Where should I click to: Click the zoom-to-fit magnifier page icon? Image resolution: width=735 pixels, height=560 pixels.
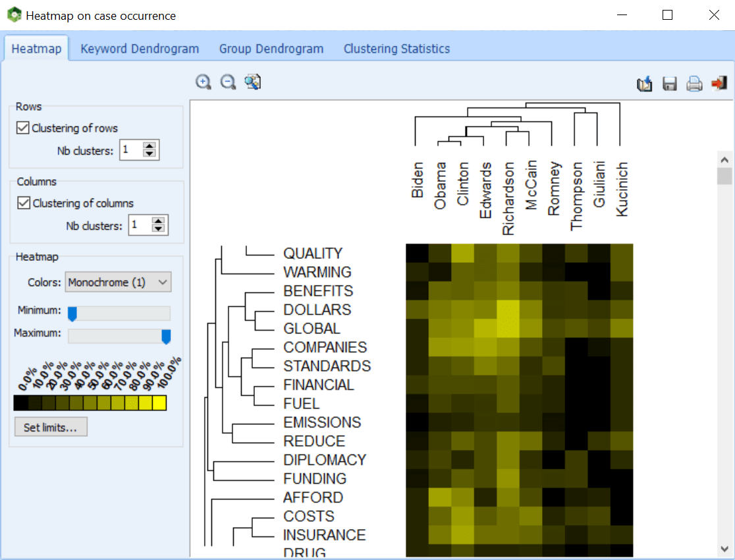pos(253,82)
